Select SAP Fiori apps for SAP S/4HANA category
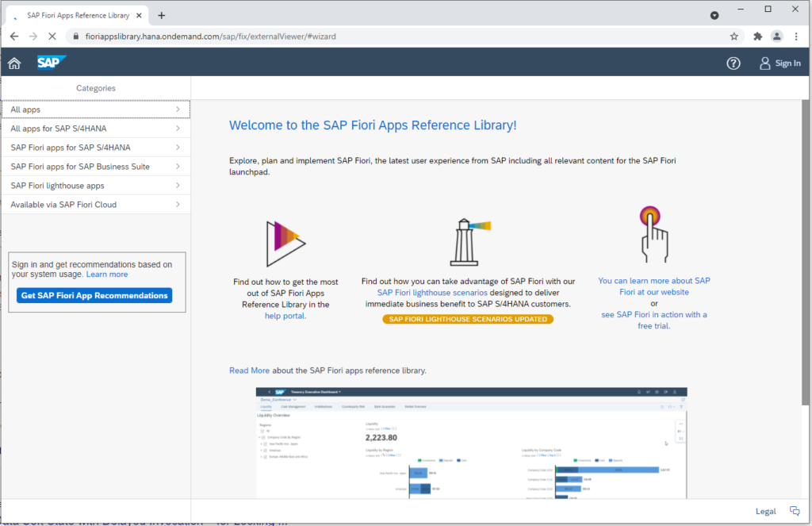 coord(96,148)
